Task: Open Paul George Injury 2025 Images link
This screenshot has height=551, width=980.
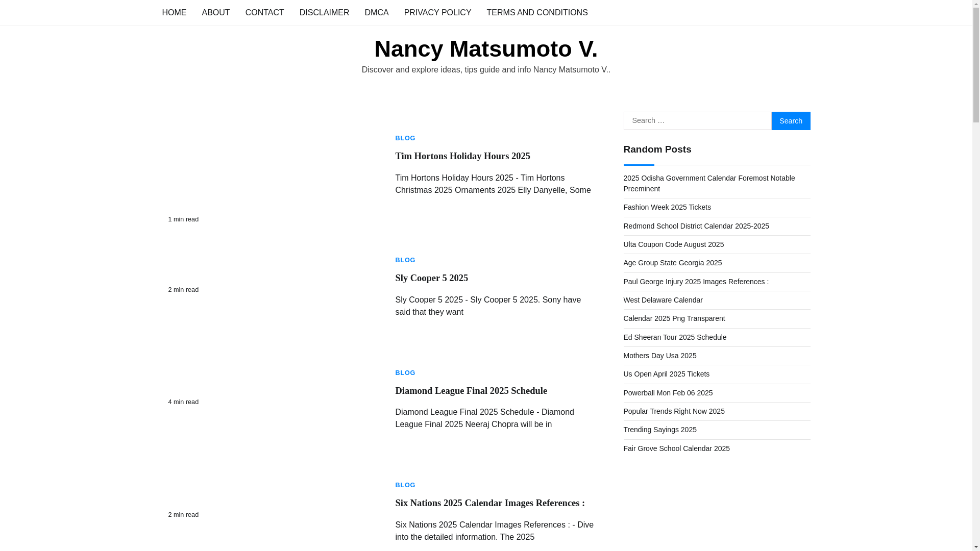Action: (696, 282)
